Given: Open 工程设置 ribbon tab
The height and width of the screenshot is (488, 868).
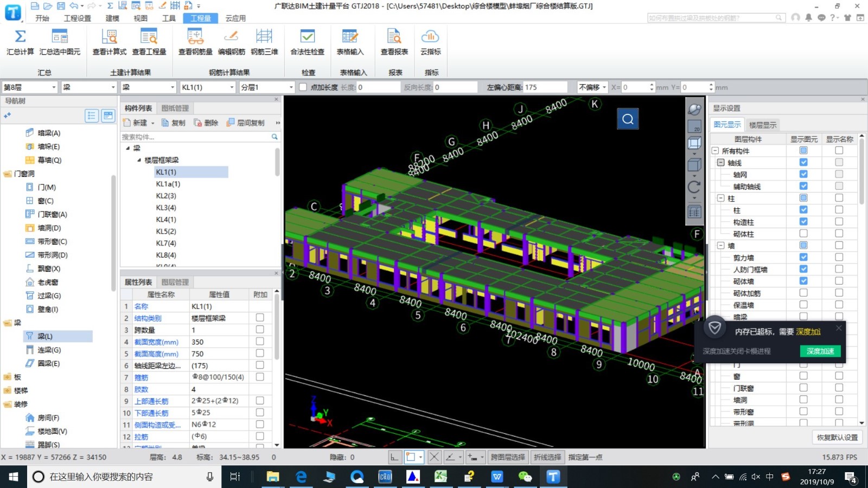Looking at the screenshot, I should coord(78,18).
